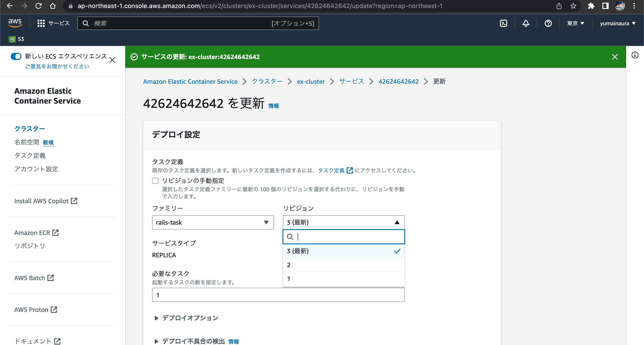The height and width of the screenshot is (345, 644).
Task: Click the 42624642642 breadcrumb link
Action: point(398,82)
